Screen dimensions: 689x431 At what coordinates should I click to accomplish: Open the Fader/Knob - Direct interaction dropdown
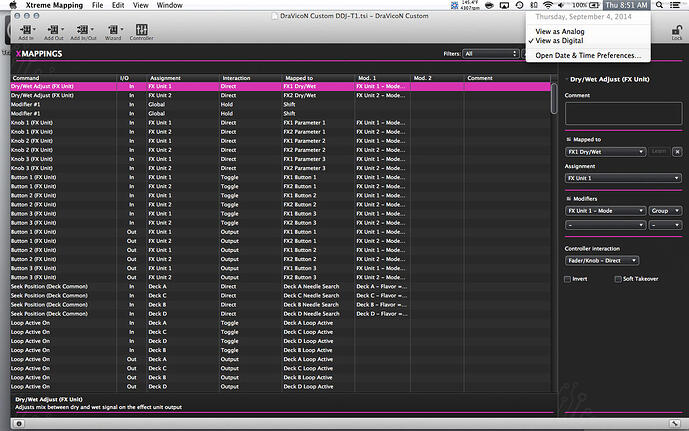(602, 261)
